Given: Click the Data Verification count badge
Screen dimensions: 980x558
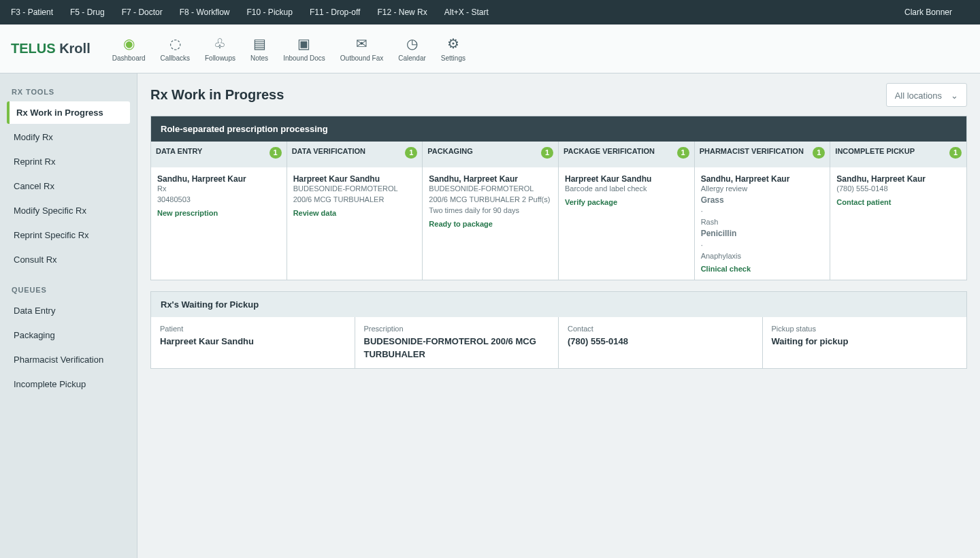Looking at the screenshot, I should point(411,152).
